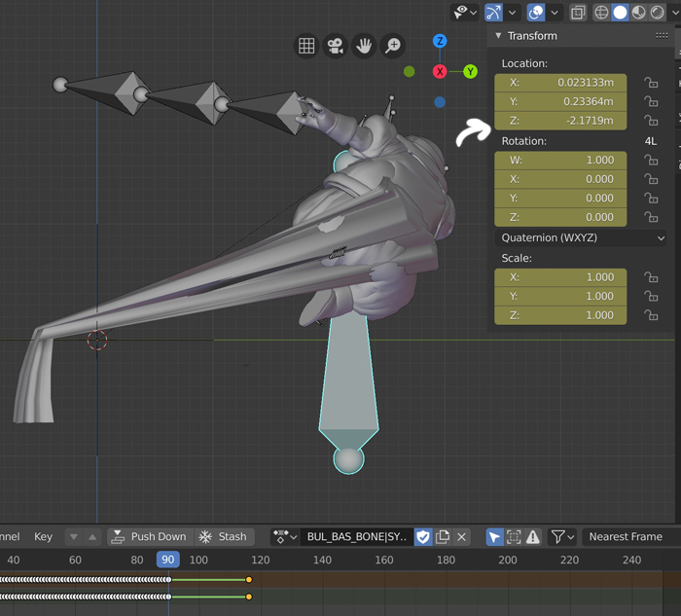The height and width of the screenshot is (616, 681).
Task: Toggle show gizmos button
Action: click(x=493, y=13)
